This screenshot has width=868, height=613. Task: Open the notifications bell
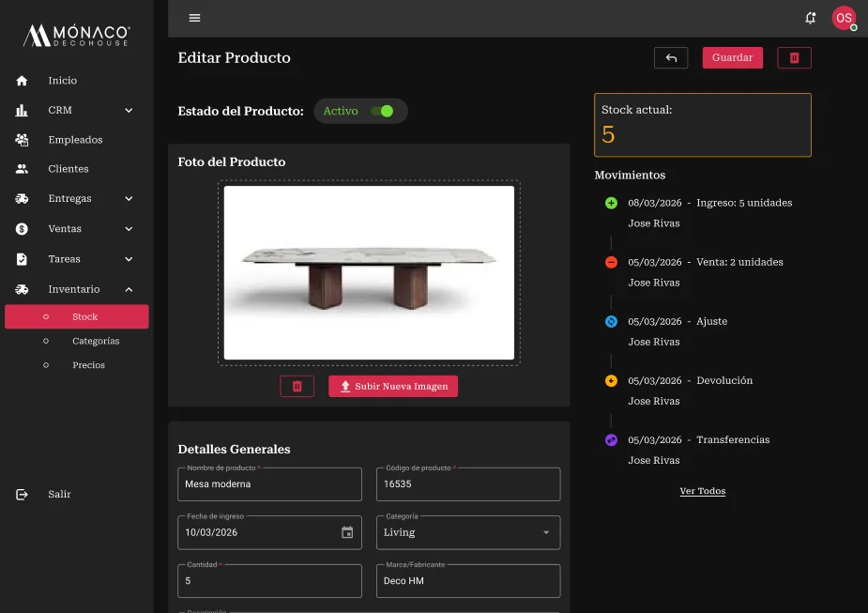tap(810, 18)
